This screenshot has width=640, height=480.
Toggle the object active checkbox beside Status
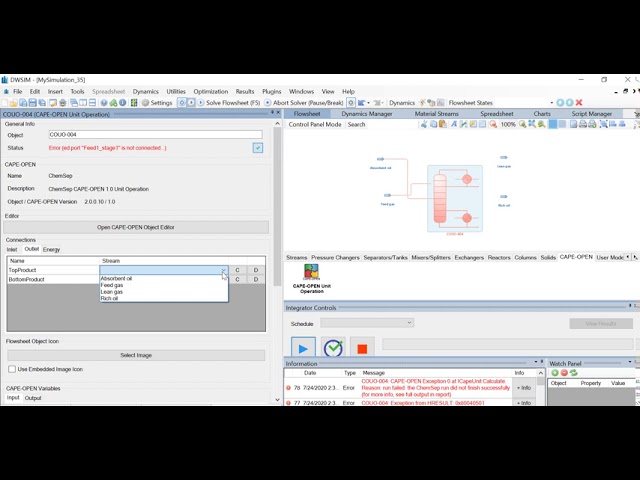[258, 148]
